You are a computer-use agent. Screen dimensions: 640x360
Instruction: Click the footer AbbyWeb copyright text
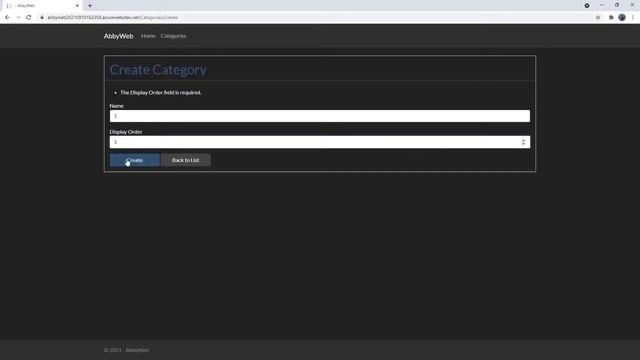pyautogui.click(x=127, y=350)
